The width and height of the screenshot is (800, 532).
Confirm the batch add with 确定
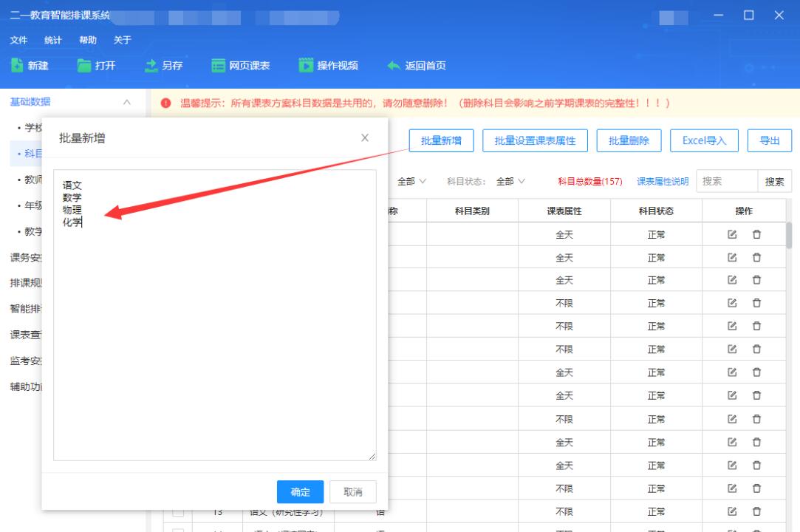coord(301,492)
